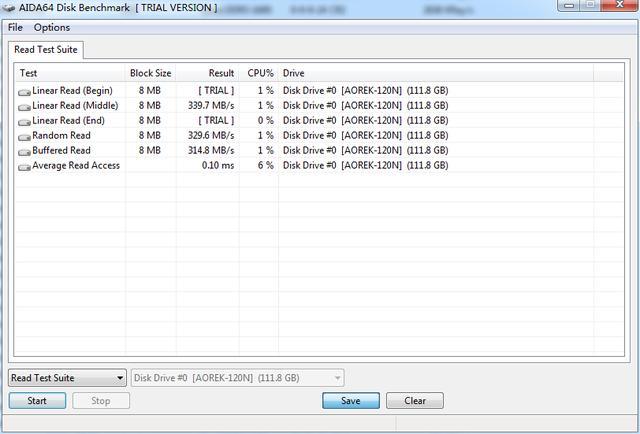Click the Linear Read (Begin) disk icon
The width and height of the screenshot is (640, 434).
pyautogui.click(x=24, y=91)
